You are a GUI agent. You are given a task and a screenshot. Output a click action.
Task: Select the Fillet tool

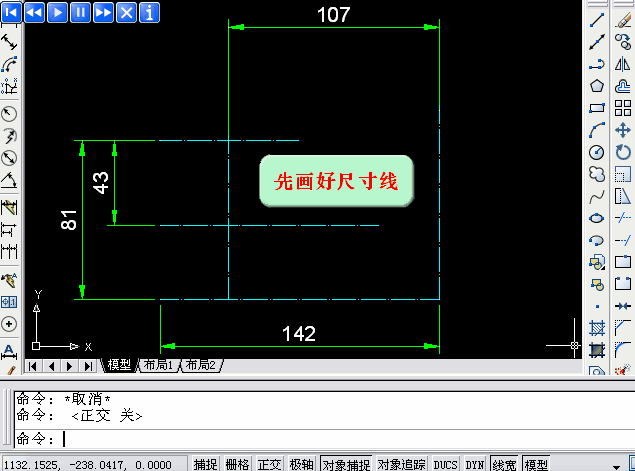click(623, 350)
